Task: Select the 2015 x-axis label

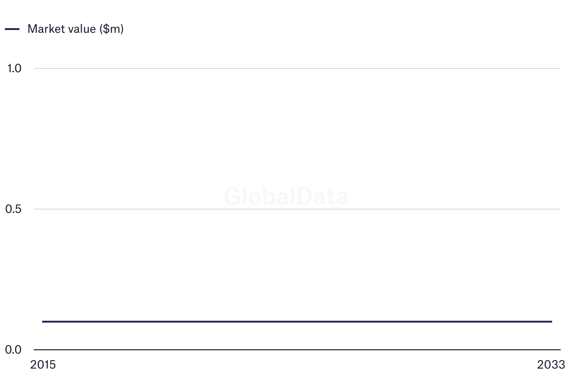Action: [x=43, y=365]
